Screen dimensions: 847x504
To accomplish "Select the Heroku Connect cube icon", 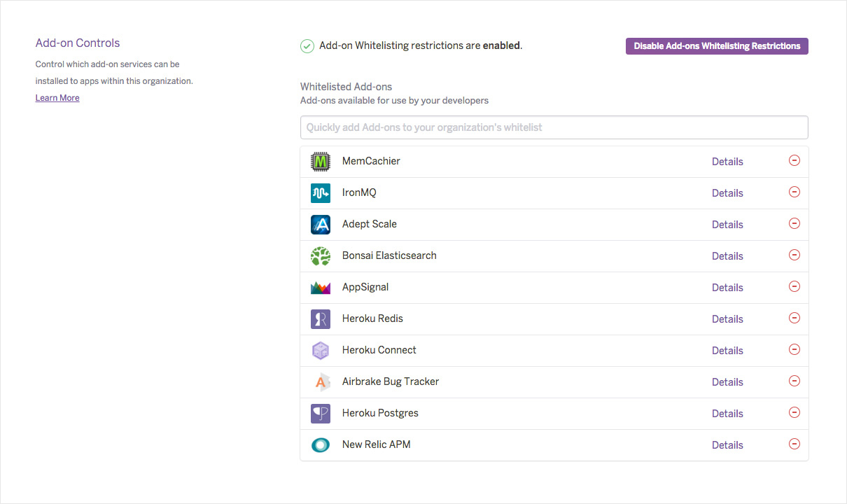I will click(x=320, y=350).
